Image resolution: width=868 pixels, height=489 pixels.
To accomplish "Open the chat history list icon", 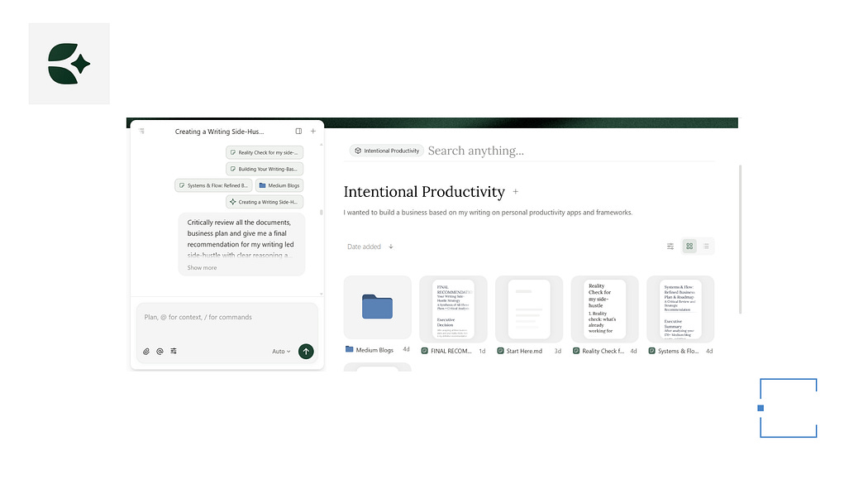I will 141,132.
